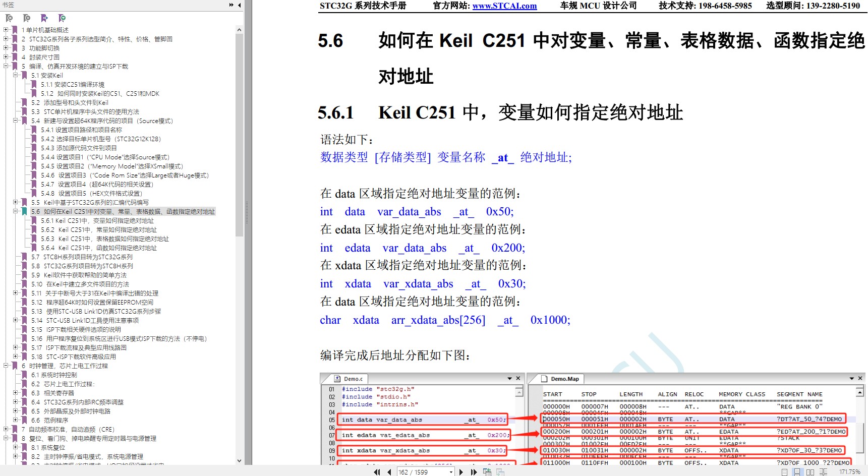Open bookmark 5.6.2 常量如何指定绝对地址
Screen dimensions: 868x476
tap(99, 230)
